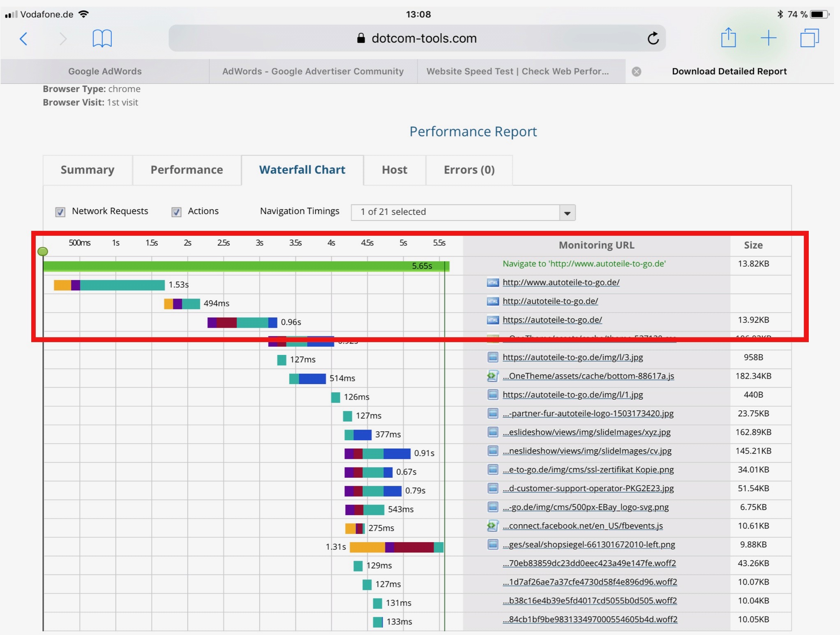This screenshot has width=840, height=635.
Task: Go back with Safari back arrow
Action: pyautogui.click(x=24, y=39)
